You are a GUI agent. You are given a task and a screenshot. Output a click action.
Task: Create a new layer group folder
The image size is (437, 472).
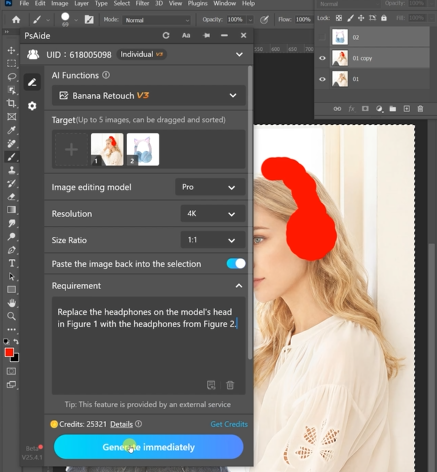coord(393,109)
